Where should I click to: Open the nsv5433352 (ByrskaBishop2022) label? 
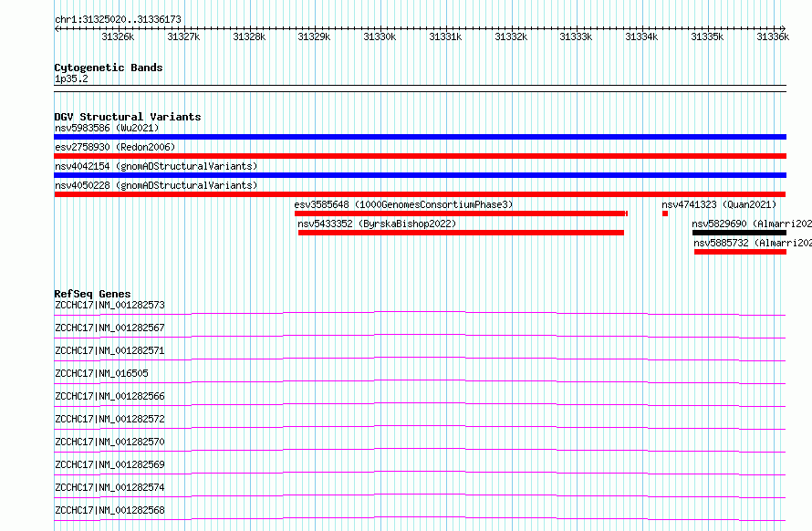pos(377,224)
